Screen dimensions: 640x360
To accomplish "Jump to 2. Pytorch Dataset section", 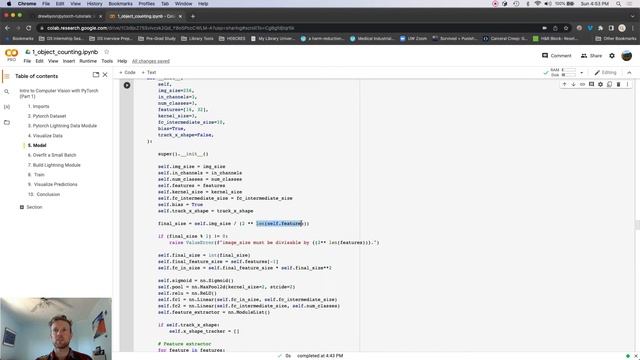I will (47, 116).
